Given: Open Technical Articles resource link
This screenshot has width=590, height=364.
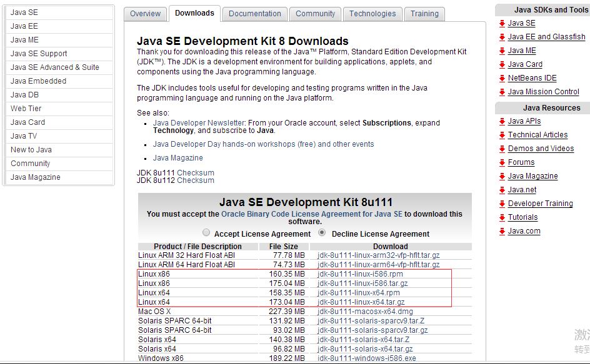Looking at the screenshot, I should click(537, 135).
